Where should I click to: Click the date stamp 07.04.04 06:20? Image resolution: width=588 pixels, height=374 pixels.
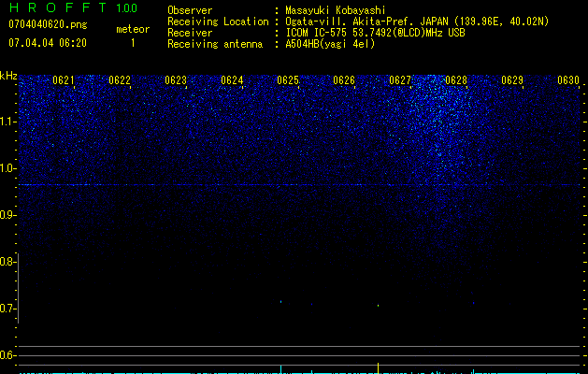pos(48,43)
